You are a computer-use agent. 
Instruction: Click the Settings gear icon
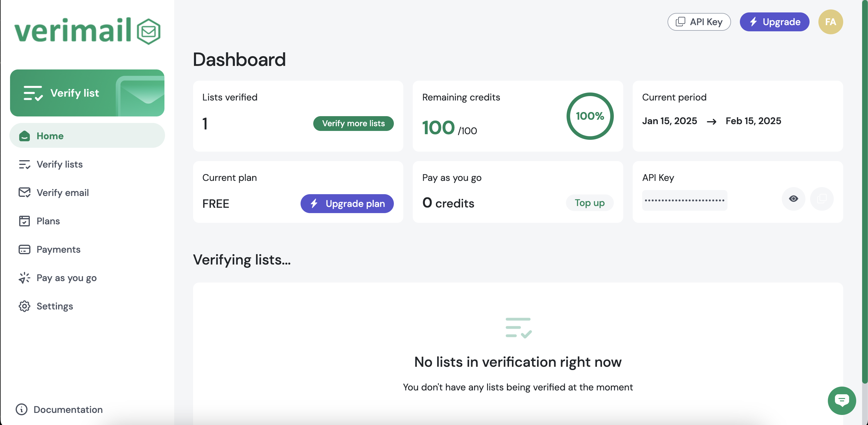pyautogui.click(x=25, y=306)
